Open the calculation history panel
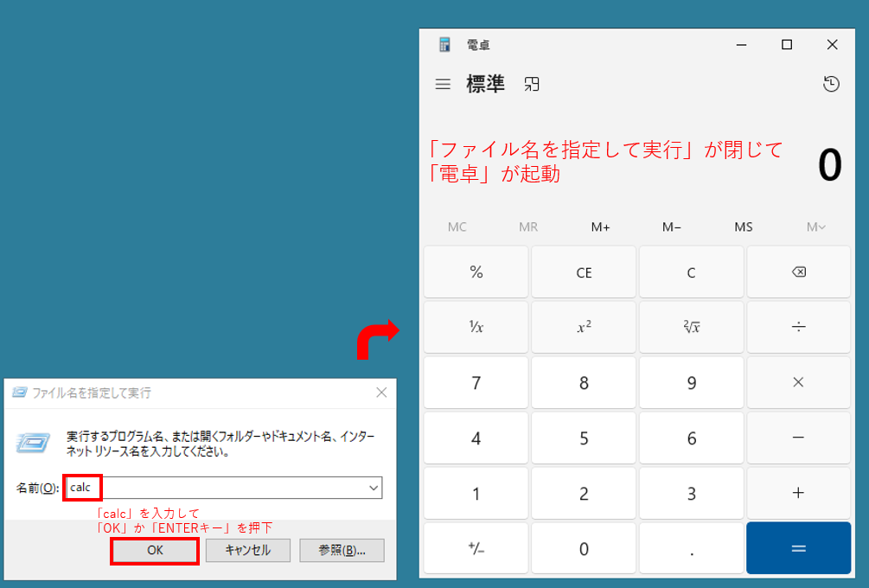Screen dimensions: 869x588 click(831, 84)
